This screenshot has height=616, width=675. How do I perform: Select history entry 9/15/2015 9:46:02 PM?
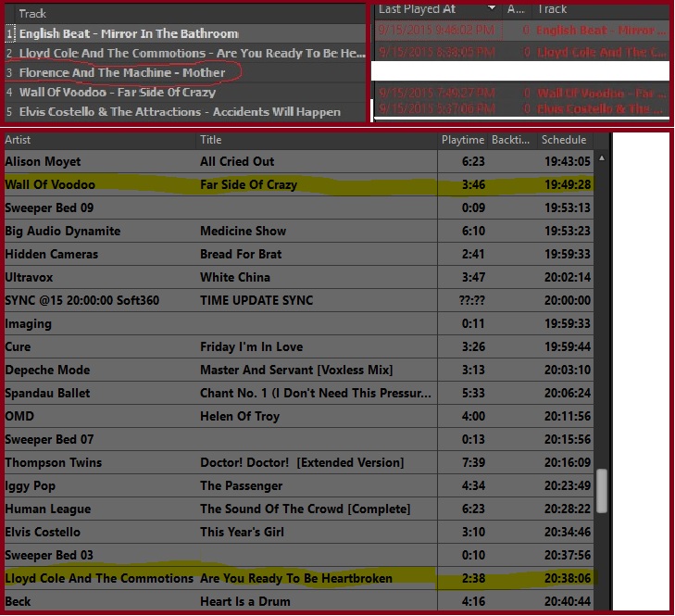pyautogui.click(x=521, y=31)
